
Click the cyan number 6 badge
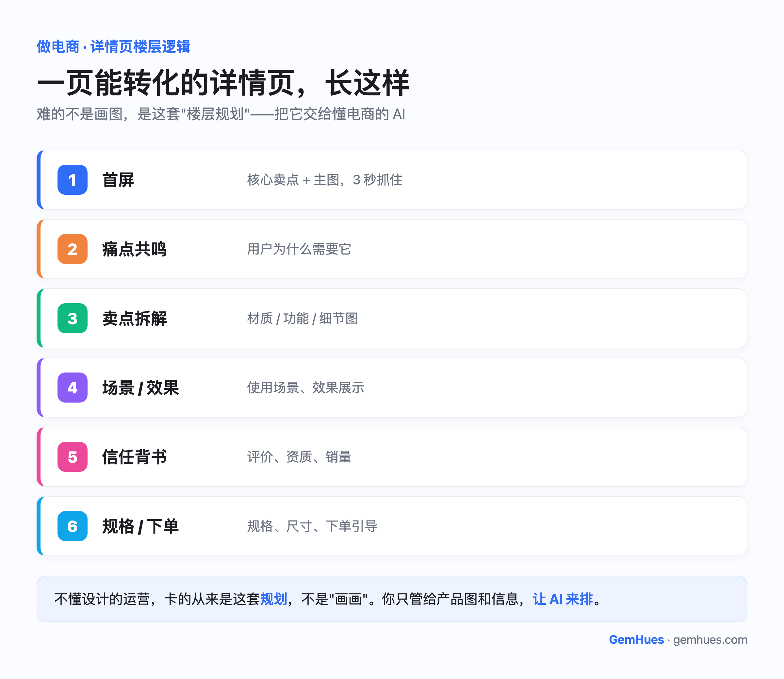[x=72, y=526]
